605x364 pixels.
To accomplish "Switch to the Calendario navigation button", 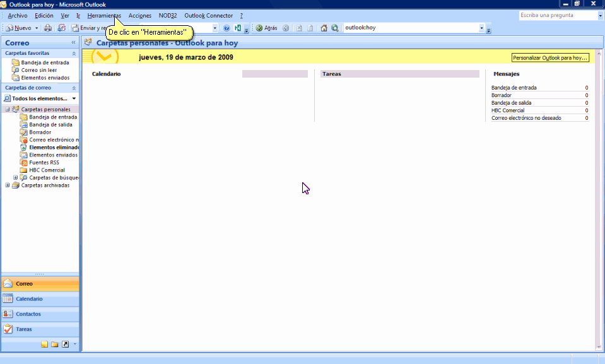I will click(x=40, y=299).
